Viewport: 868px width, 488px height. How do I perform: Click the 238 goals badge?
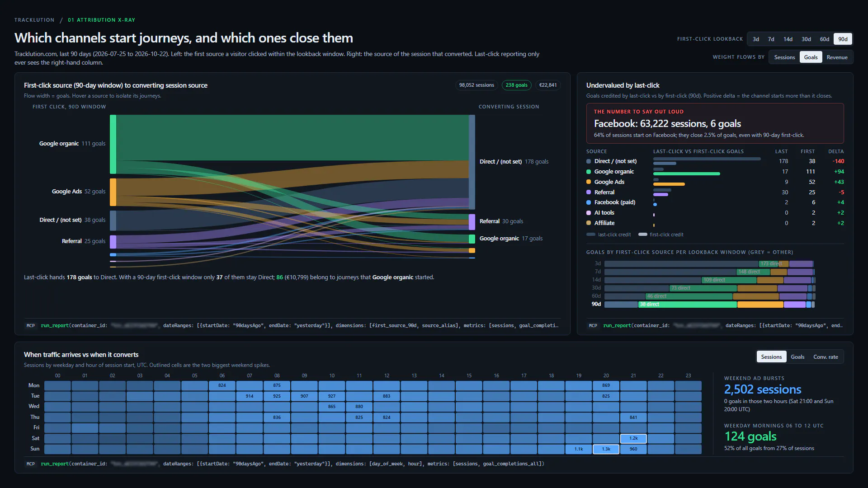coord(516,85)
